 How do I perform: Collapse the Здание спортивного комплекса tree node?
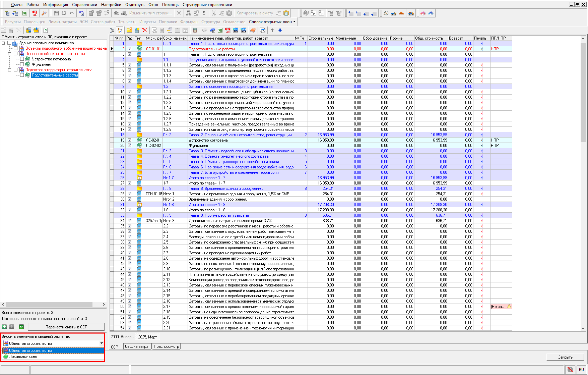3,43
